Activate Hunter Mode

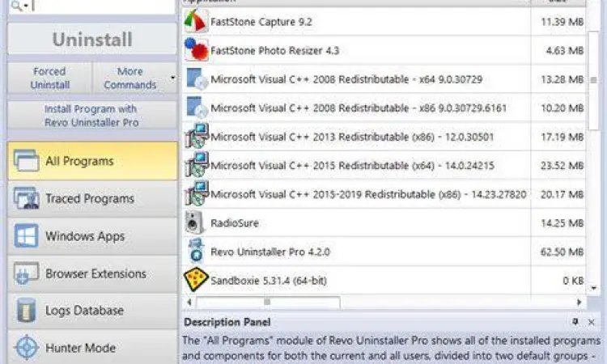[x=92, y=348]
